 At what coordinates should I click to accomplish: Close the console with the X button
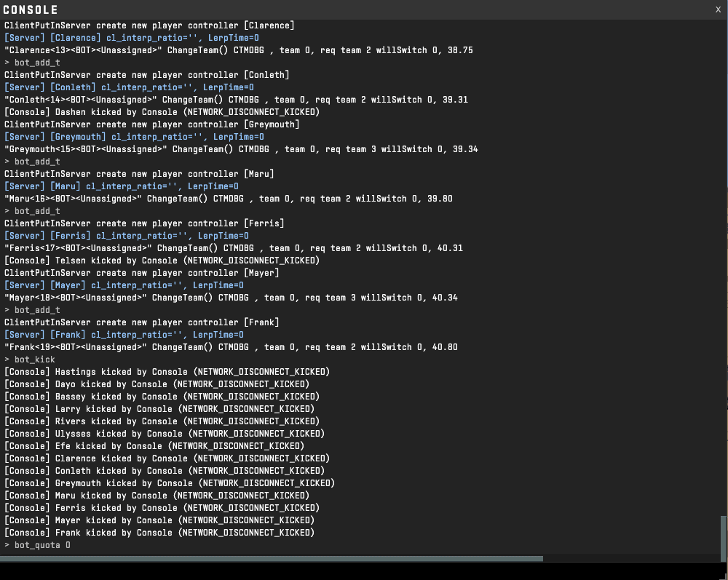pyautogui.click(x=718, y=9)
